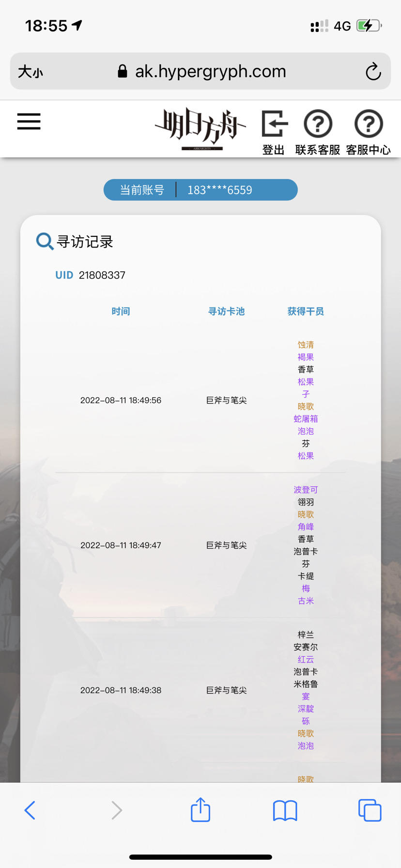Open Safari bookmarks

point(285,810)
